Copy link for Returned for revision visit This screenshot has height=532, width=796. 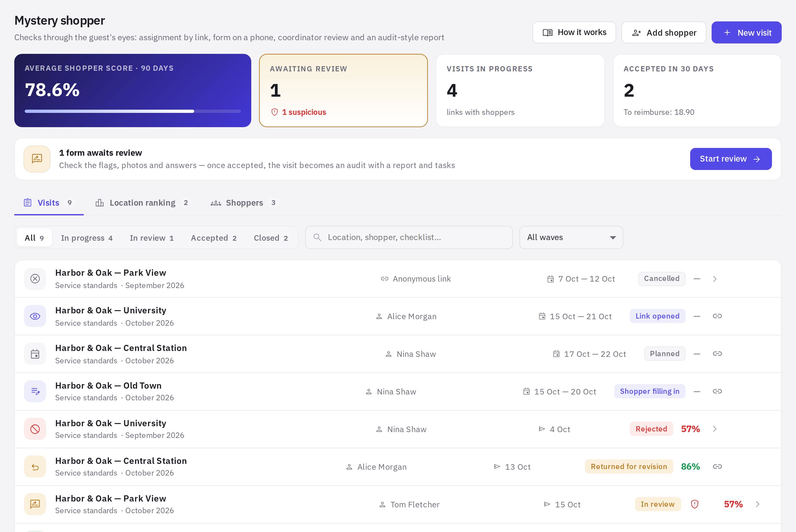tap(717, 467)
